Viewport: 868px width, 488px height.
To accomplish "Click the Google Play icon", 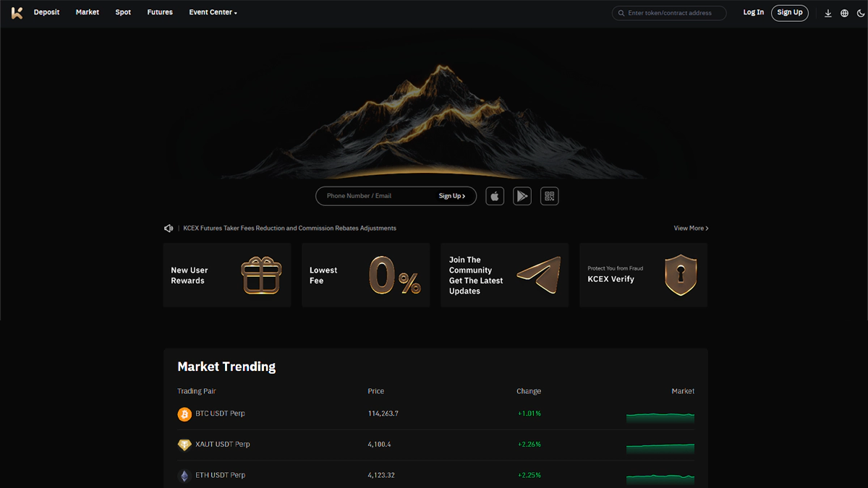I will click(x=522, y=196).
